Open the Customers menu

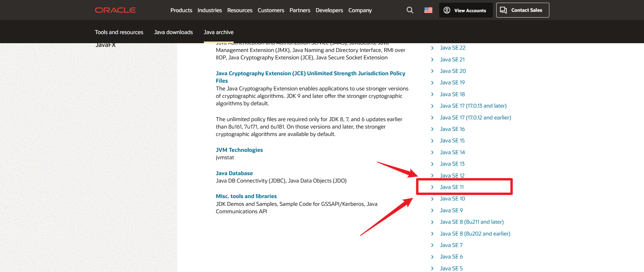pos(271,10)
